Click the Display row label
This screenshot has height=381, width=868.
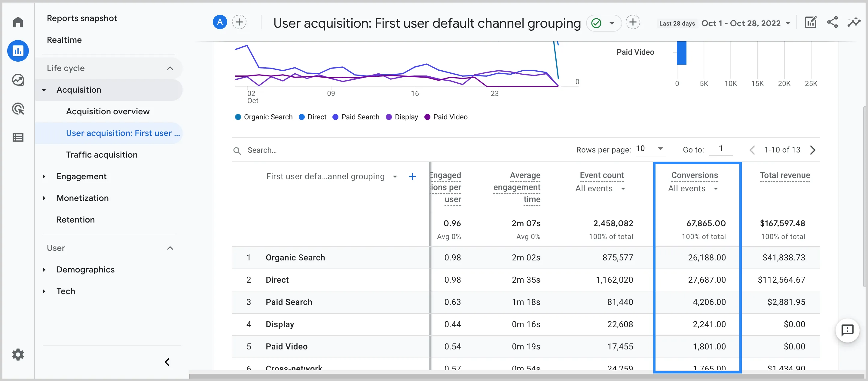(x=280, y=325)
